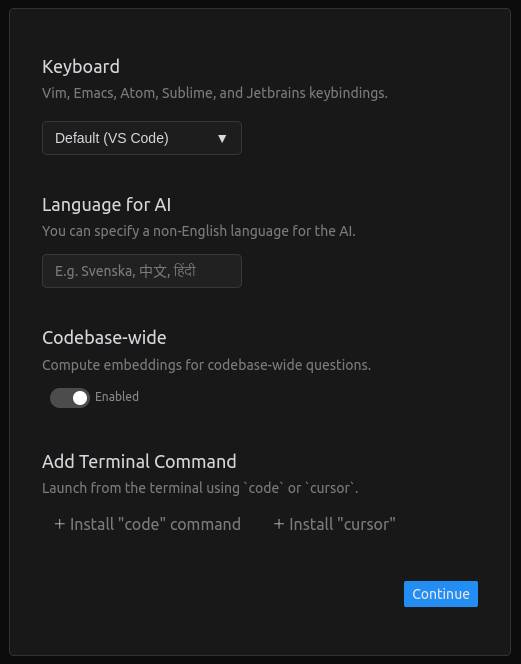The height and width of the screenshot is (664, 521).
Task: Focus the Language for AI input field
Action: pyautogui.click(x=142, y=271)
